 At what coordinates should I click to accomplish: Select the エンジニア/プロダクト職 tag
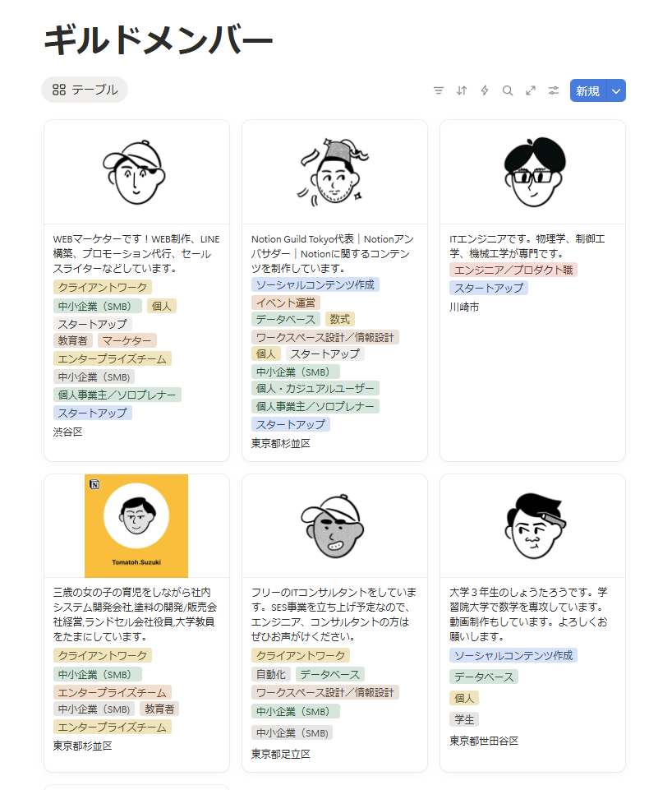[x=513, y=270]
